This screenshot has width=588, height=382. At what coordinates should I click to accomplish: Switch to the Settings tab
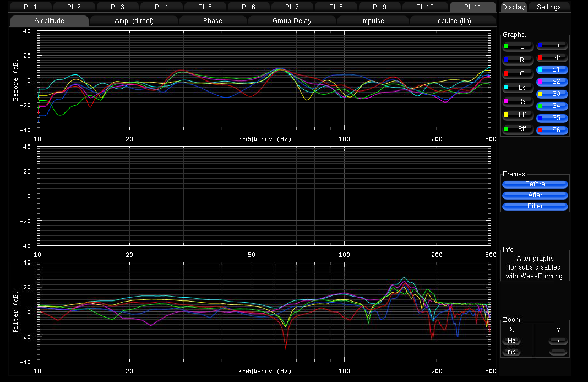click(x=548, y=7)
